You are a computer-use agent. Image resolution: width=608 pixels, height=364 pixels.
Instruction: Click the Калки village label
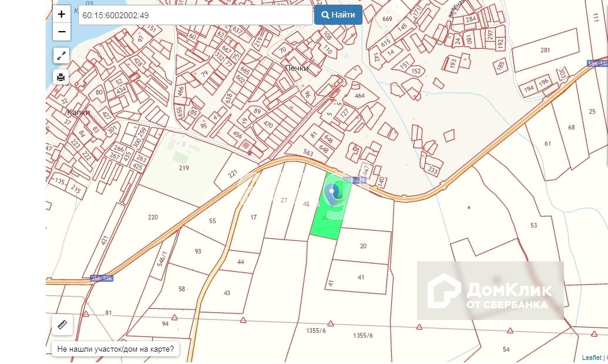click(78, 112)
